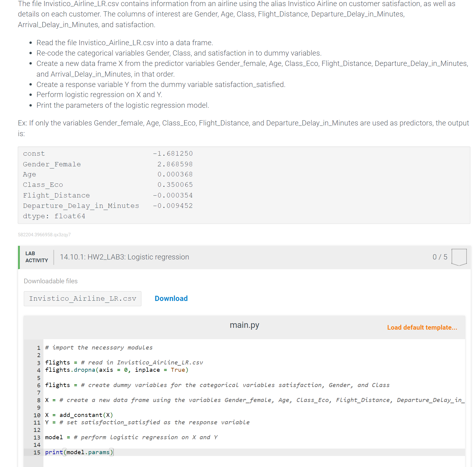The image size is (476, 467).
Task: Click the 0 / 5 score text
Action: pos(440,257)
